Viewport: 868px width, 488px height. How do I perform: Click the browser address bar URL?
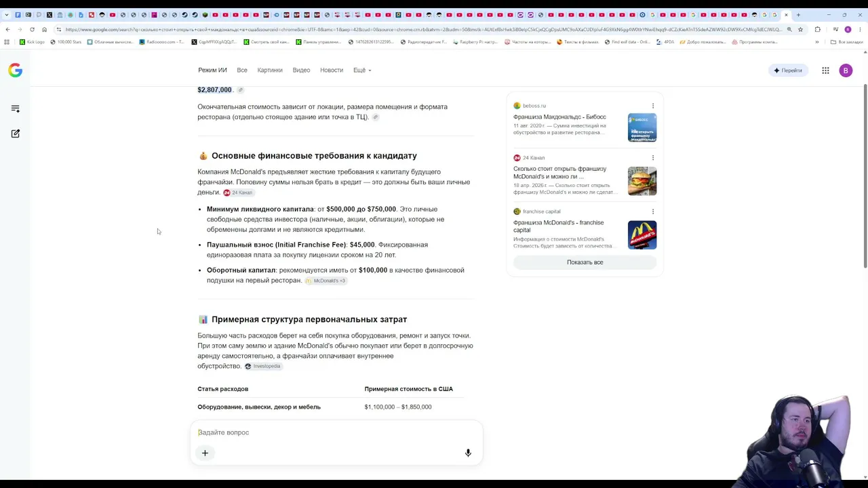[424, 29]
